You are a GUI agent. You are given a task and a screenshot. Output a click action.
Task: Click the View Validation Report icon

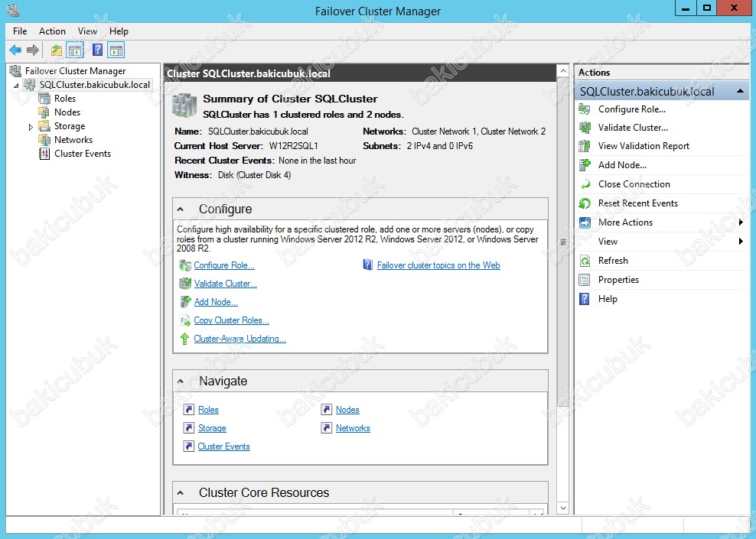coord(585,146)
